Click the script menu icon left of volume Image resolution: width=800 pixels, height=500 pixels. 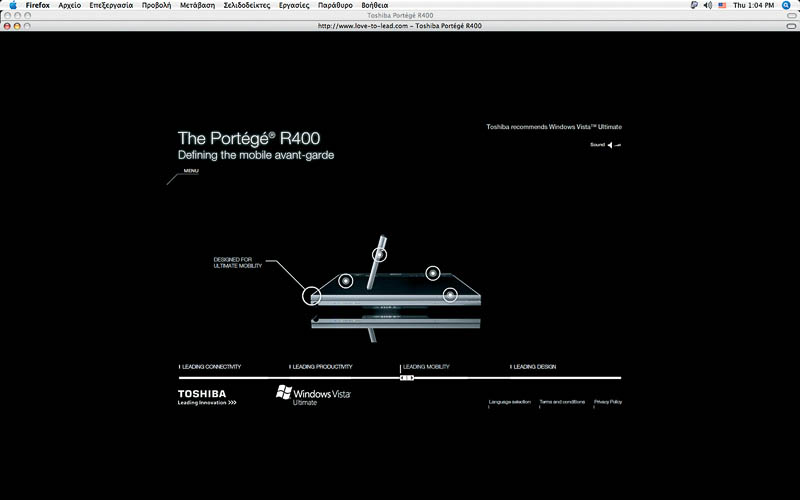click(694, 5)
